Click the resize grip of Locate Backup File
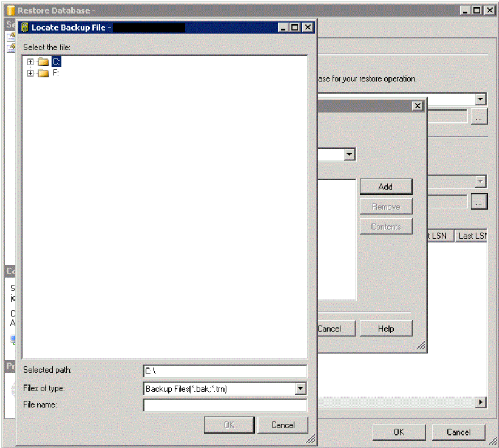The height and width of the screenshot is (448, 499). pos(310,439)
